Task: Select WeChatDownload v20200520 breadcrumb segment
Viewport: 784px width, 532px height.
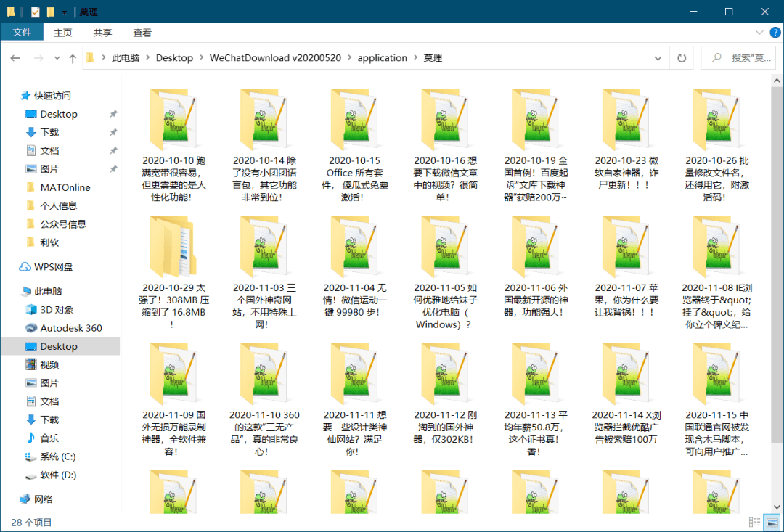Action: (x=276, y=58)
